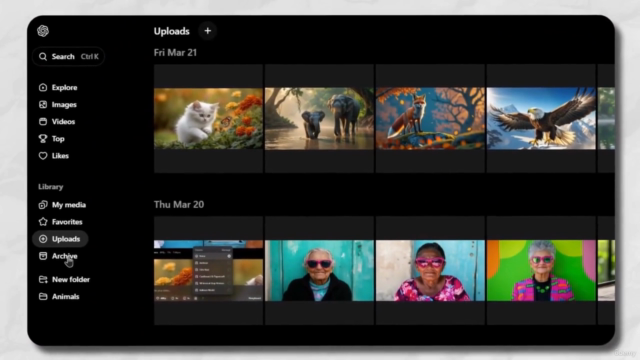640x360 pixels.
Task: Open the white kitten thumbnail
Action: point(208,118)
